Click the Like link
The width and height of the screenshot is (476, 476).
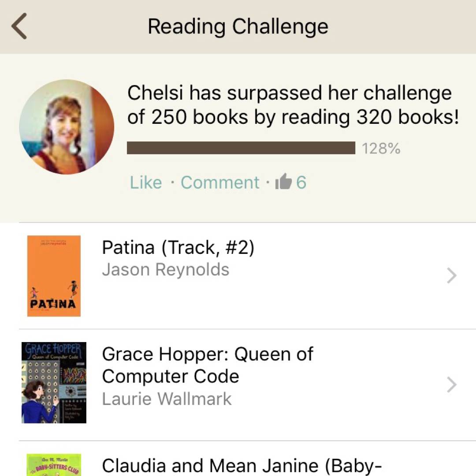(146, 182)
